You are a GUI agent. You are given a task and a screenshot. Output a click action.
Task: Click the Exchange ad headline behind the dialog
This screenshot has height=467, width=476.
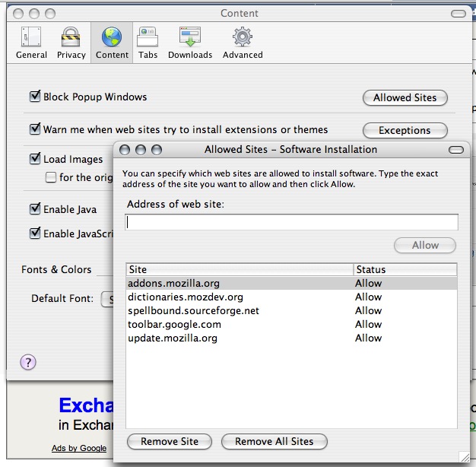(x=86, y=405)
